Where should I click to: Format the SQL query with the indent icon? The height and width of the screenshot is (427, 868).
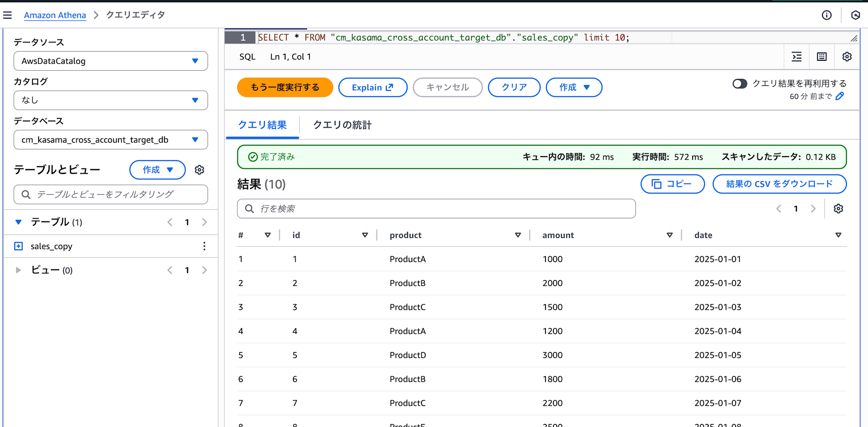[796, 56]
